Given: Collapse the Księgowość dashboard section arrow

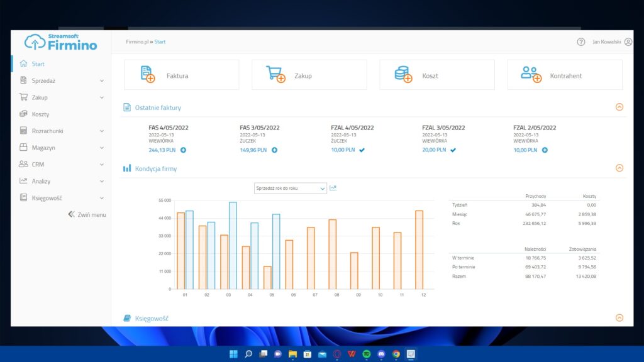Looking at the screenshot, I should click(619, 317).
